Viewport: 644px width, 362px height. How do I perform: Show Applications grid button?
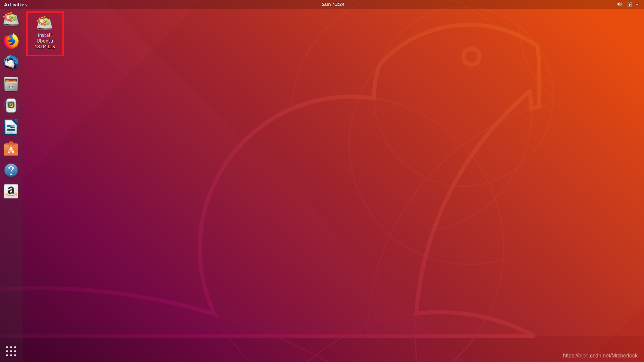(11, 351)
